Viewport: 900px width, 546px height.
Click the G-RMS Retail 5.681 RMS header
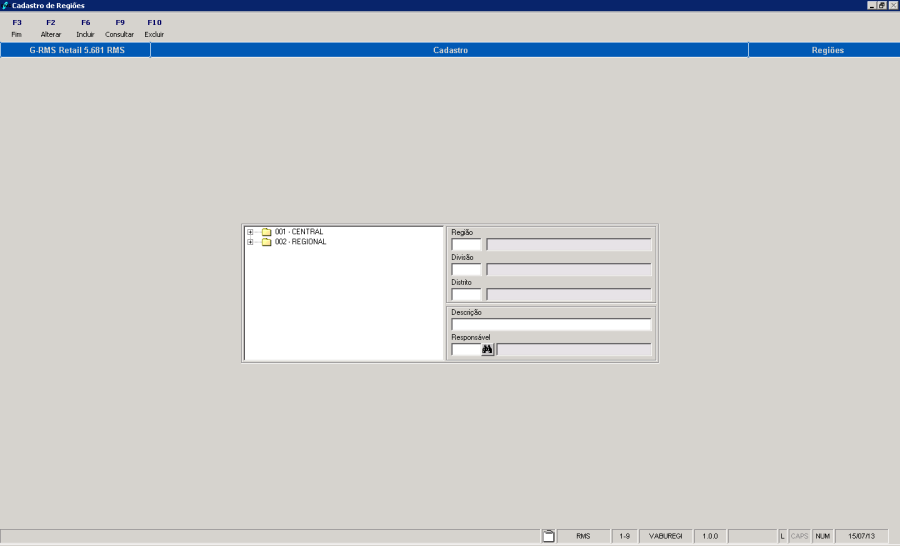[x=76, y=50]
